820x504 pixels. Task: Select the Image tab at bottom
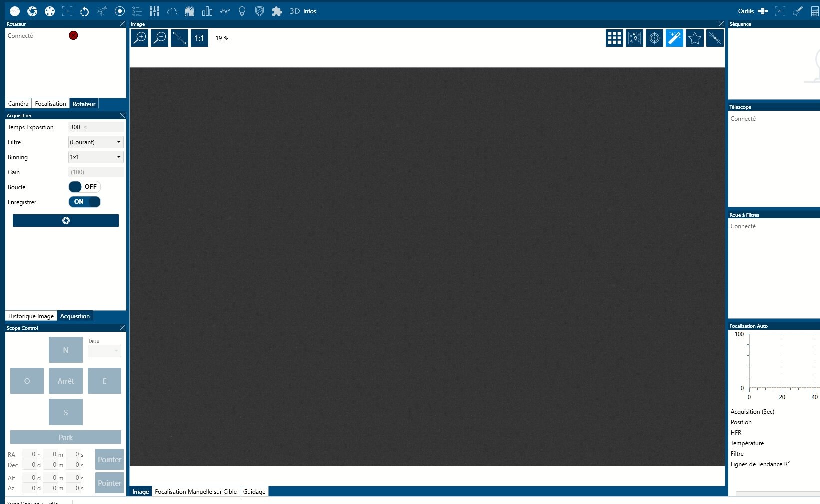click(140, 492)
